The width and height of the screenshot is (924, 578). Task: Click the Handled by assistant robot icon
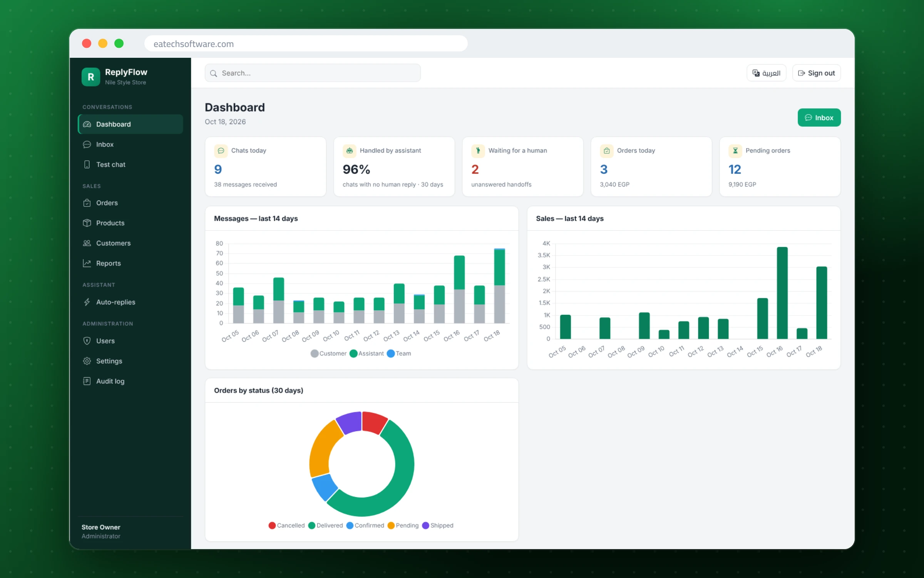coord(350,150)
